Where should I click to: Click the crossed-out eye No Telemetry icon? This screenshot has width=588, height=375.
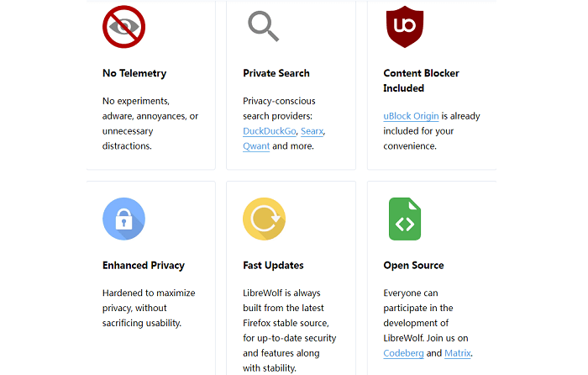coord(124,27)
